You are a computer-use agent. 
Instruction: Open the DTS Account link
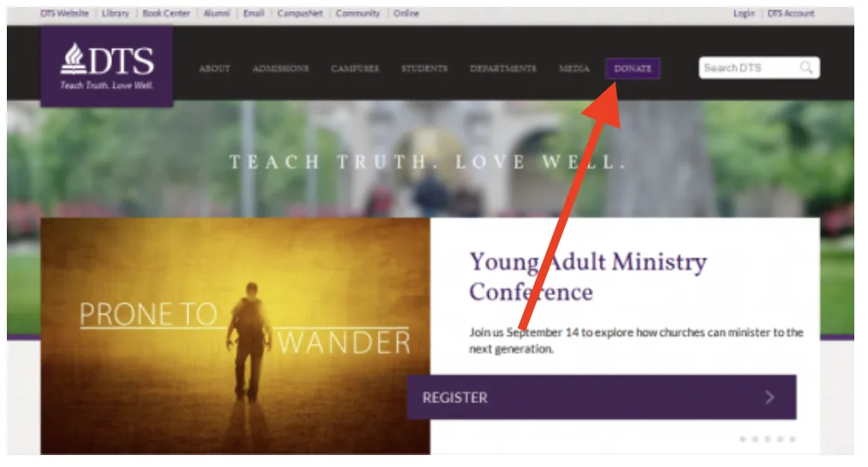click(x=790, y=14)
